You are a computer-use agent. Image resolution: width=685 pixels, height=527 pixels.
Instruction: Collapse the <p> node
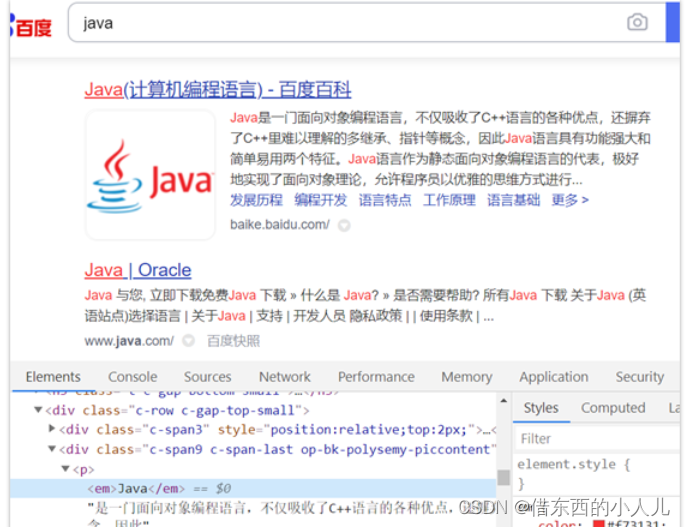point(65,468)
